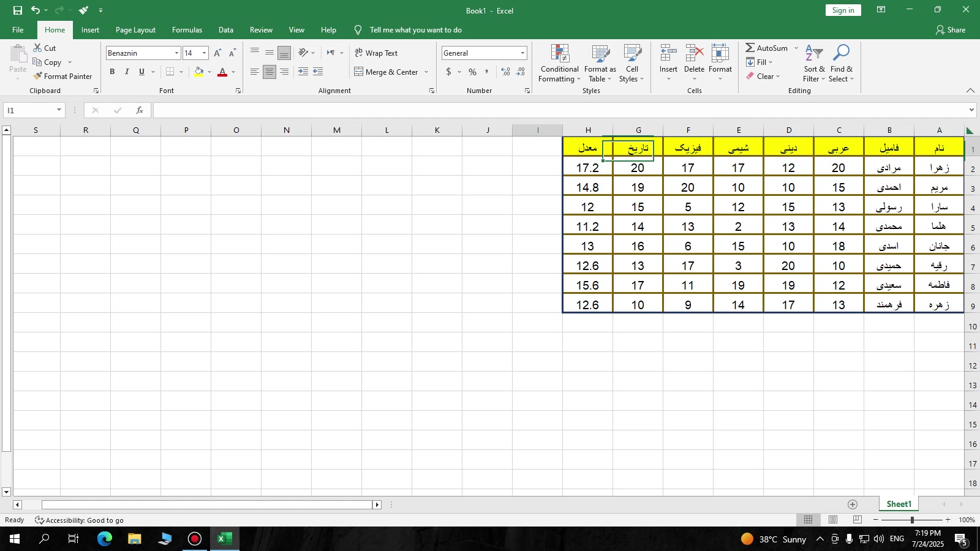Click the zoom slider handle
This screenshot has height=551, width=980.
912,520
